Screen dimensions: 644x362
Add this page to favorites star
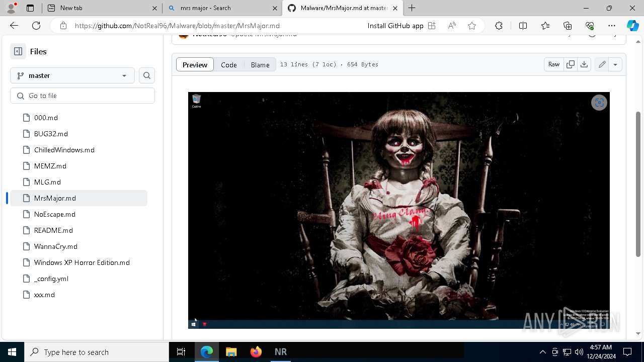click(x=472, y=26)
